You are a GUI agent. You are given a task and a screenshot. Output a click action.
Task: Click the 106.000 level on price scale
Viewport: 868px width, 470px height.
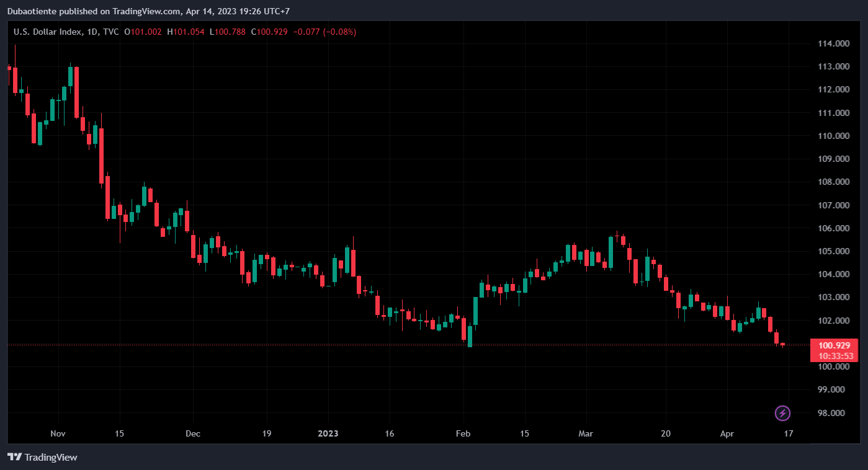click(833, 228)
